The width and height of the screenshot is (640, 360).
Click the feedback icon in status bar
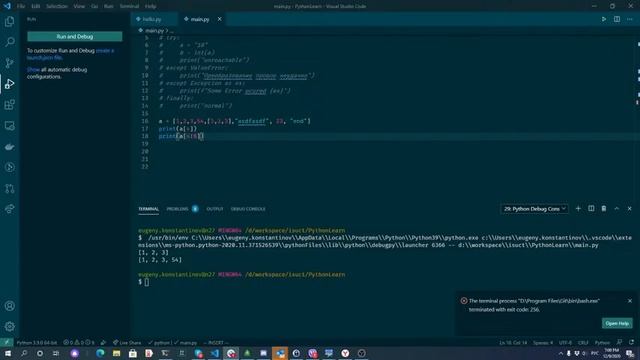620,343
